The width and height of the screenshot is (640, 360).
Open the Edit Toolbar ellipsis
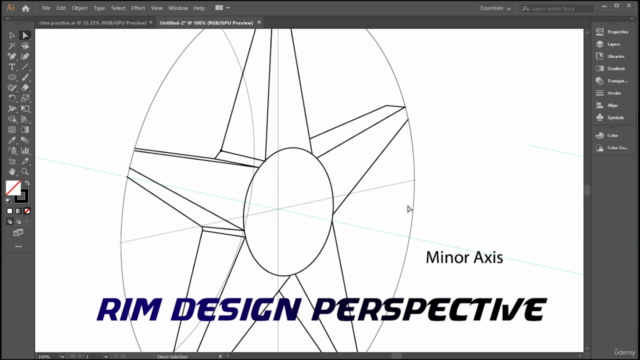18,247
